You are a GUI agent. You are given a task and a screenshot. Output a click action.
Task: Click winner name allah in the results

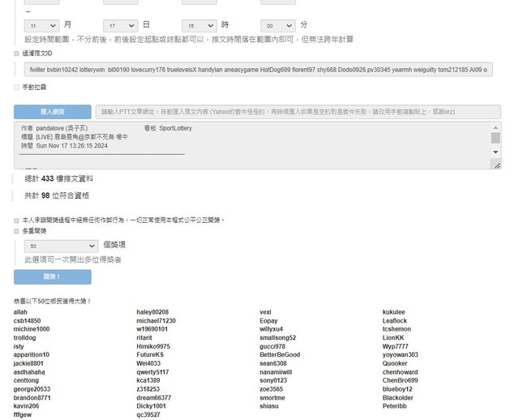coord(20,312)
